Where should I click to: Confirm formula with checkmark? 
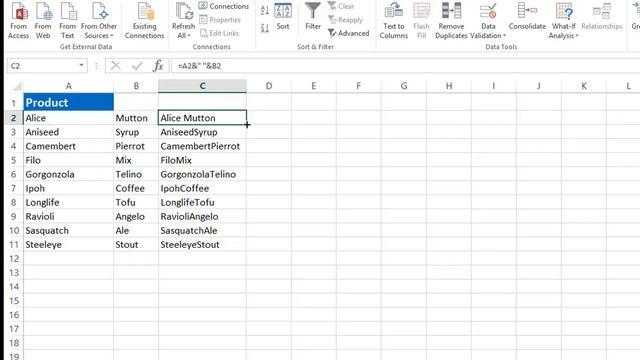pos(137,66)
